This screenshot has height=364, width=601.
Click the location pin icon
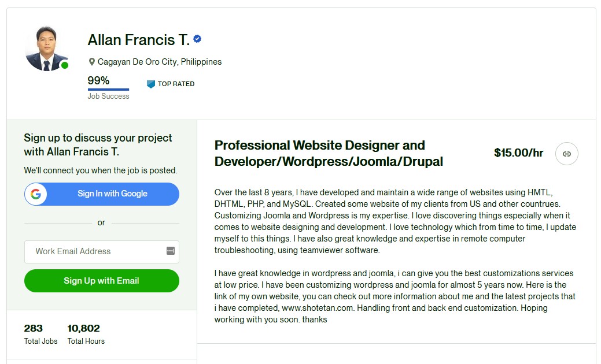pyautogui.click(x=91, y=62)
